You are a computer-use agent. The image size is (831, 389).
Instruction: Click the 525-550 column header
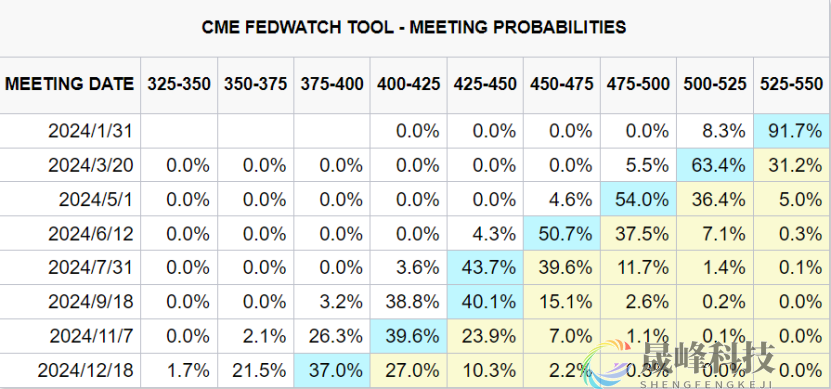pos(792,84)
